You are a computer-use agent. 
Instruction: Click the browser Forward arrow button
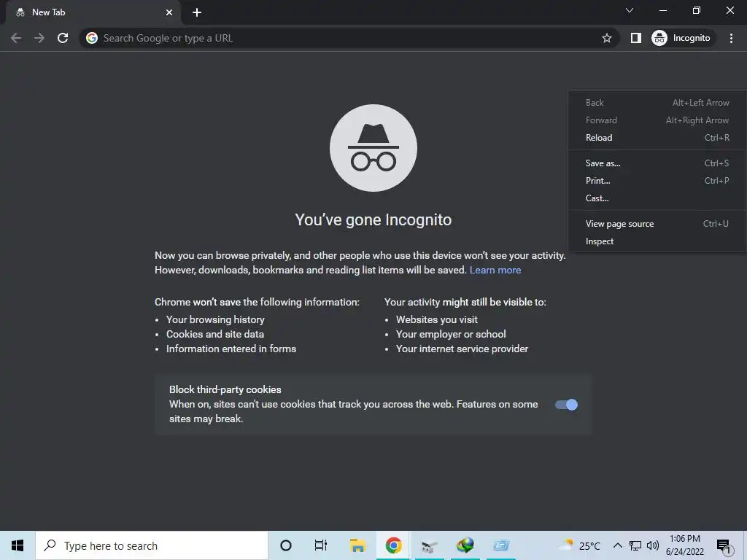click(x=39, y=38)
